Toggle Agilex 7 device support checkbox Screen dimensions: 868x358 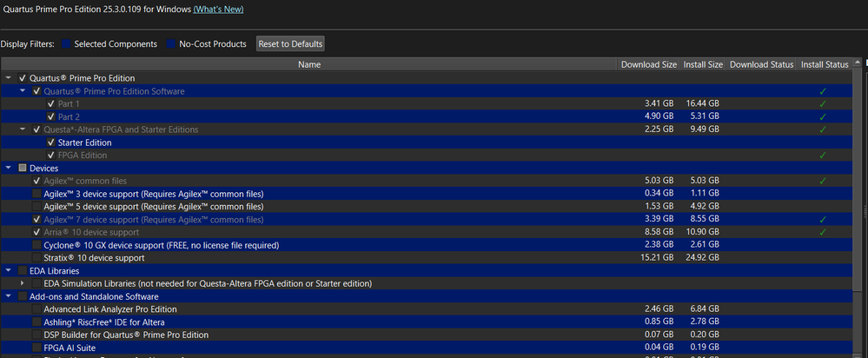(x=36, y=220)
